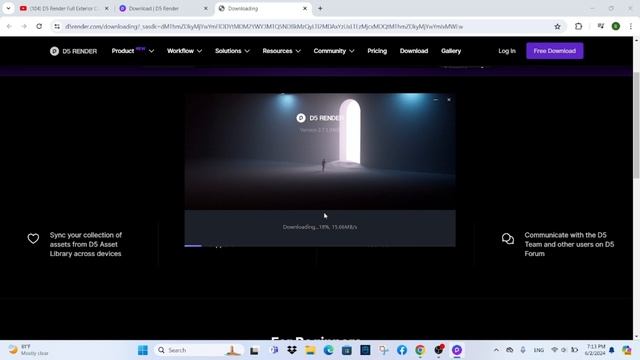This screenshot has width=640, height=360.
Task: Bookmark this page with the star icon
Action: click(557, 26)
